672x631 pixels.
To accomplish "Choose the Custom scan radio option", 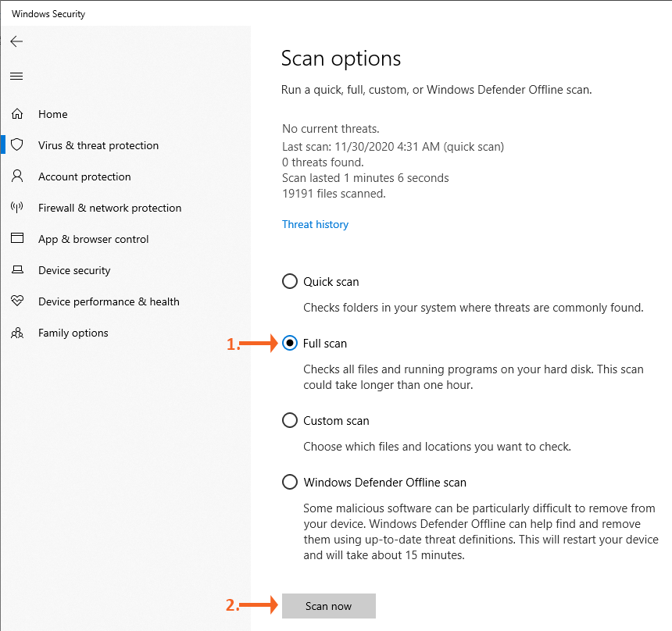I will (x=290, y=420).
